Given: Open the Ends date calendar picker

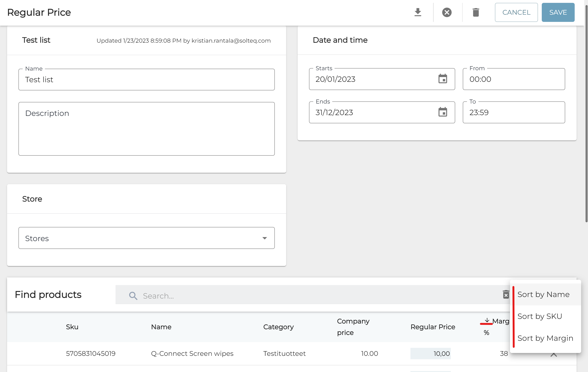Looking at the screenshot, I should [442, 112].
